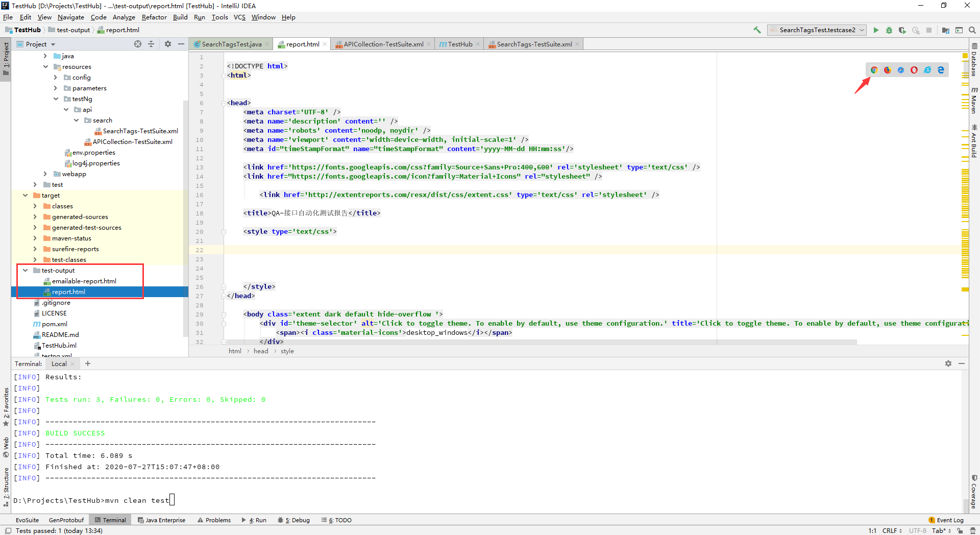Open report in Chrome browser icon
980x535 pixels.
(x=874, y=70)
